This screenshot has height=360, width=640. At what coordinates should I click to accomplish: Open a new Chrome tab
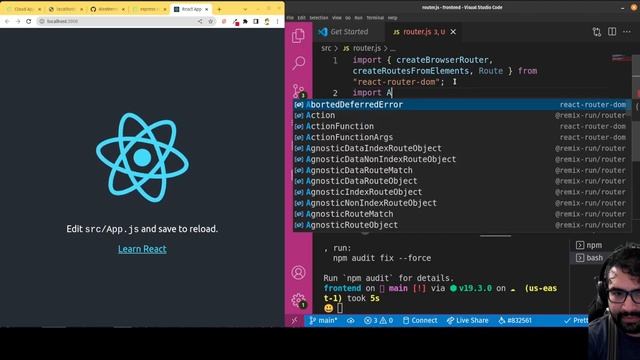219,9
